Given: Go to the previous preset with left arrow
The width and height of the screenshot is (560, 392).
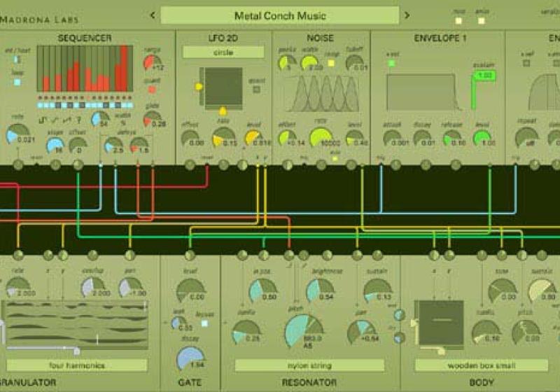Looking at the screenshot, I should click(x=153, y=15).
